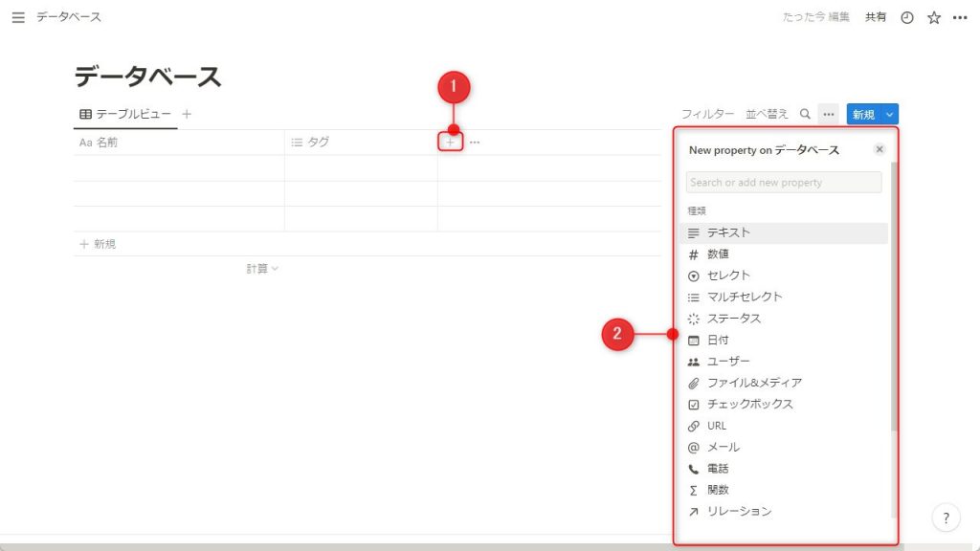Click the Search or add new property field

784,183
